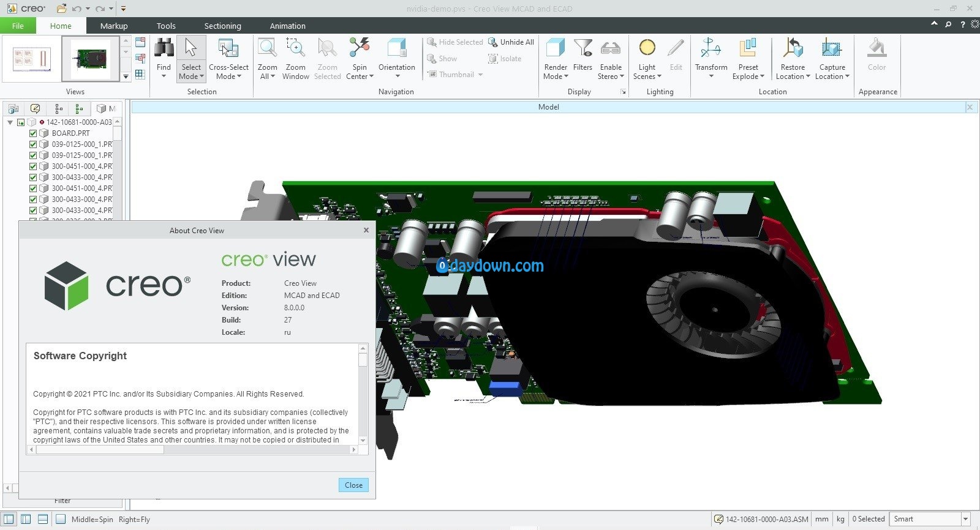Select the BOARD.PRT row in tree

coord(70,133)
